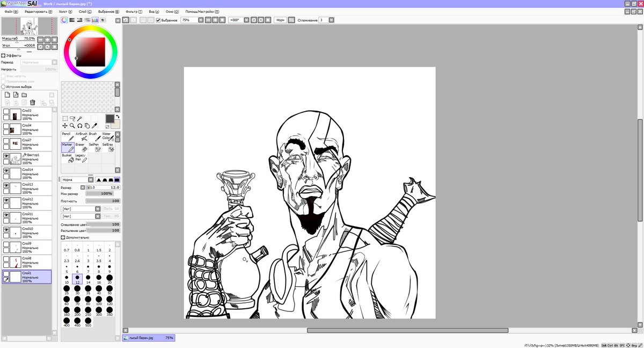
Task: Expand the Эффекты section
Action: [3, 55]
